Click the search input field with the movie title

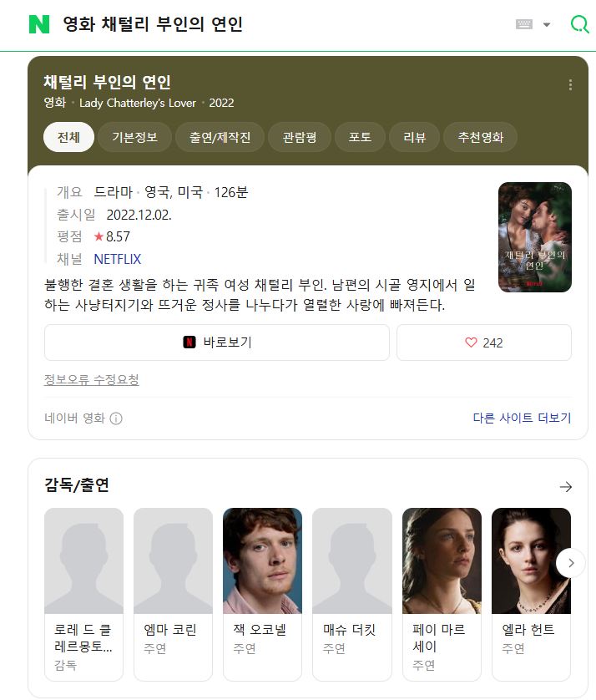285,24
